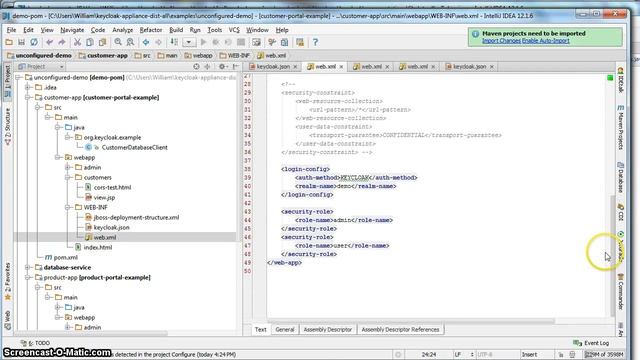Click the unconfigured-demo breadcrumb
Screen dimensions: 640x360
click(x=39, y=56)
